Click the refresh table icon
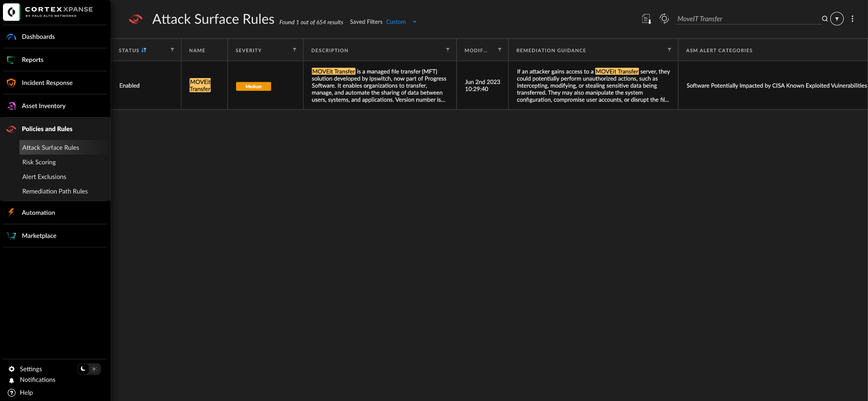Image resolution: width=868 pixels, height=401 pixels. [x=664, y=19]
